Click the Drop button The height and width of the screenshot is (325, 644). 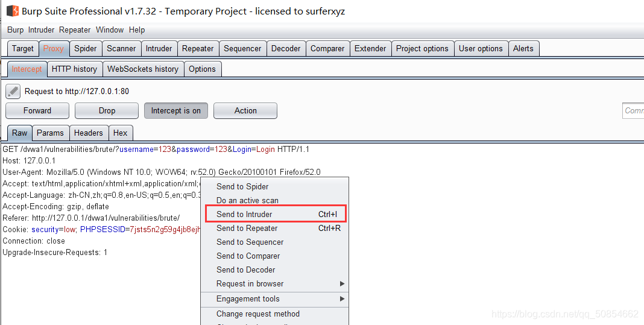(x=107, y=110)
